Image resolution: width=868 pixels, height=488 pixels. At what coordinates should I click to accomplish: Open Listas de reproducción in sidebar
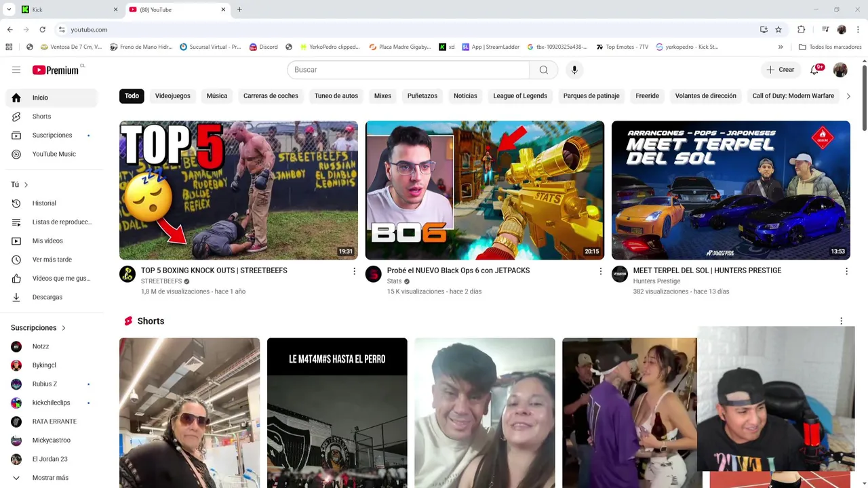click(52, 222)
